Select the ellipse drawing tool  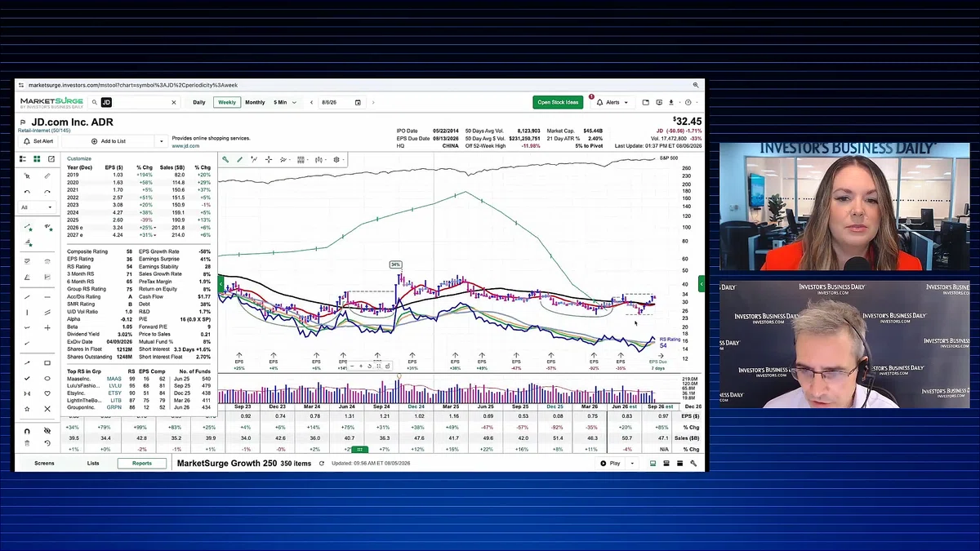click(x=47, y=379)
